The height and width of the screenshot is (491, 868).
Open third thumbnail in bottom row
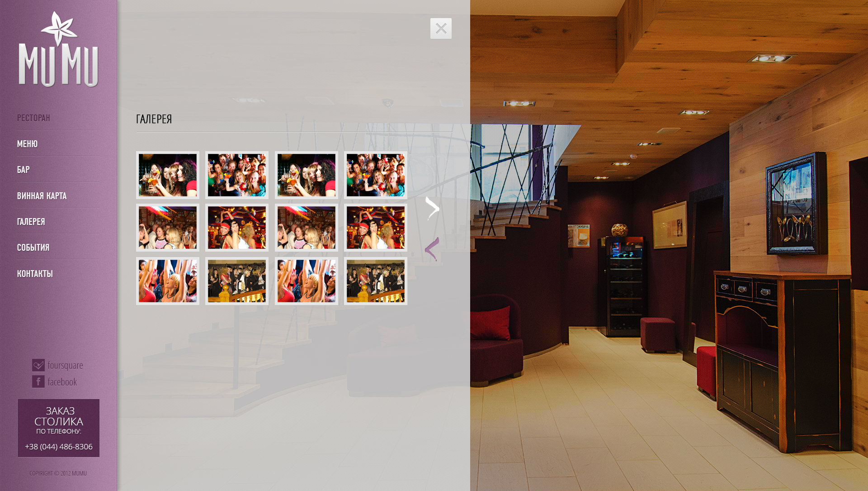click(307, 281)
